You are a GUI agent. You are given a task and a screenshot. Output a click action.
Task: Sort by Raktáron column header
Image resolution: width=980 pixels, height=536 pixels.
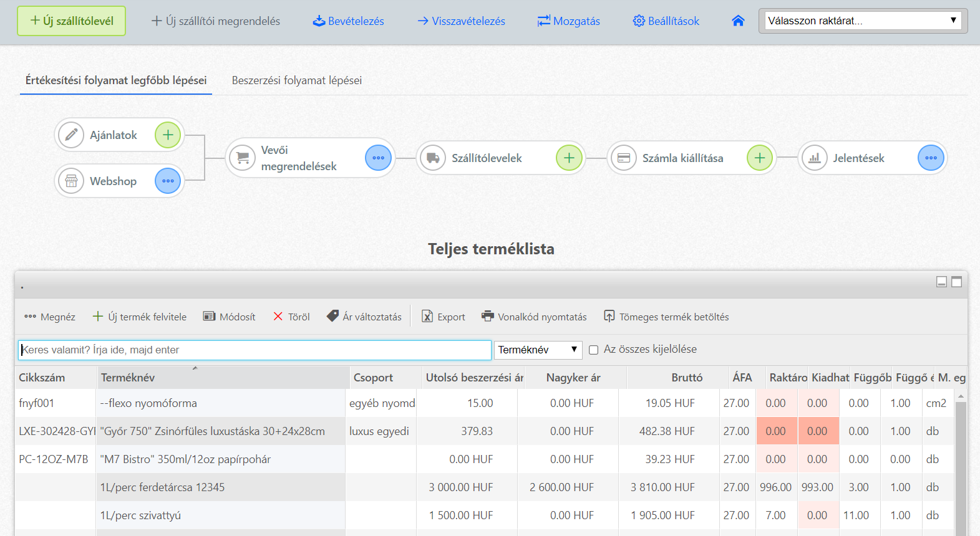coord(787,378)
